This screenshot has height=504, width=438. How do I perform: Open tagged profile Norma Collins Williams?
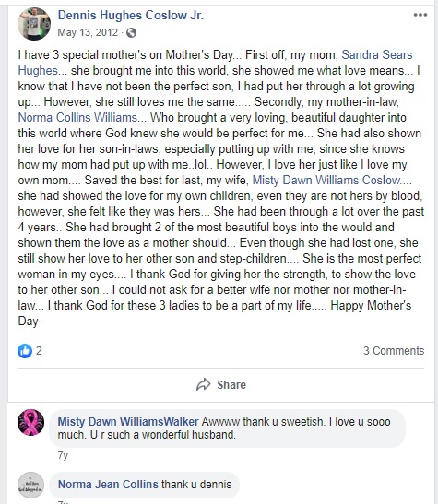coord(77,118)
